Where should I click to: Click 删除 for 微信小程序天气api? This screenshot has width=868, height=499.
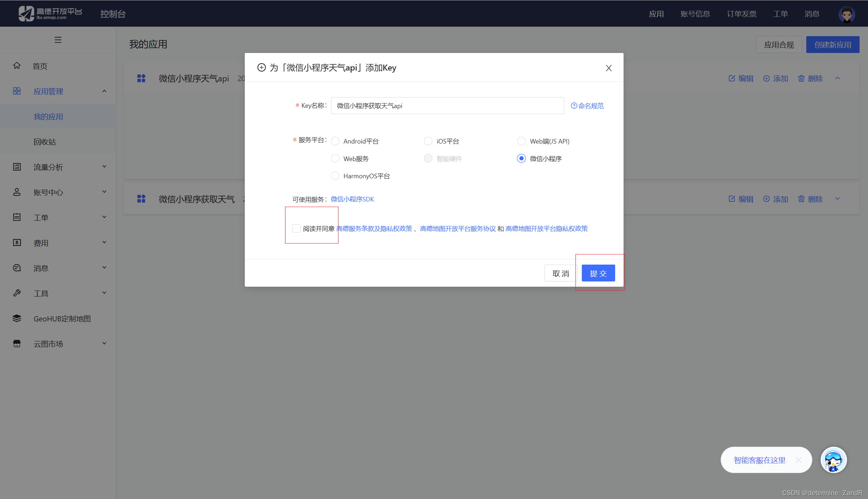tap(810, 78)
